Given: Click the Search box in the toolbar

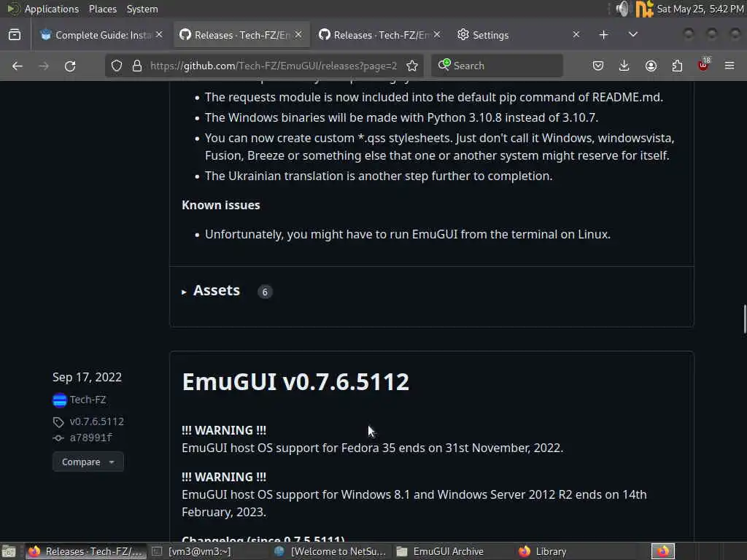Looking at the screenshot, I should [x=497, y=66].
